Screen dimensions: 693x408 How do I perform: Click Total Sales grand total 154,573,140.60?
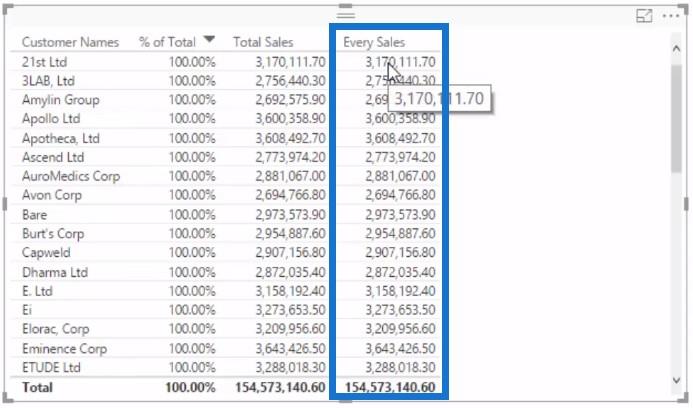click(x=280, y=388)
